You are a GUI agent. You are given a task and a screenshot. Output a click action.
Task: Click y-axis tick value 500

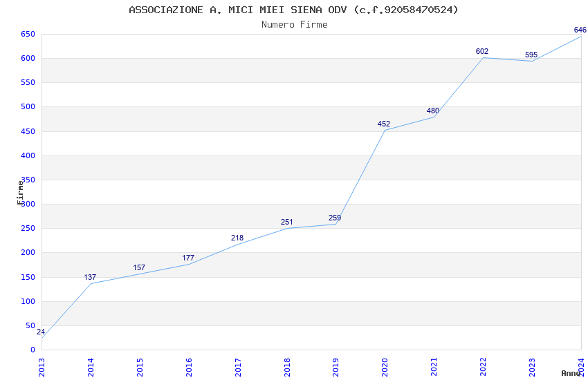pos(28,106)
